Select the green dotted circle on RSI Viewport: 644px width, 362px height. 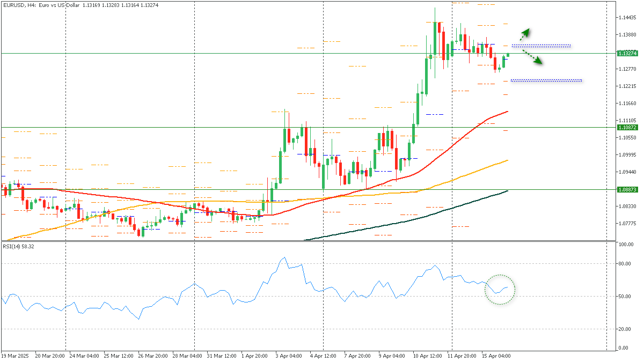(500, 290)
